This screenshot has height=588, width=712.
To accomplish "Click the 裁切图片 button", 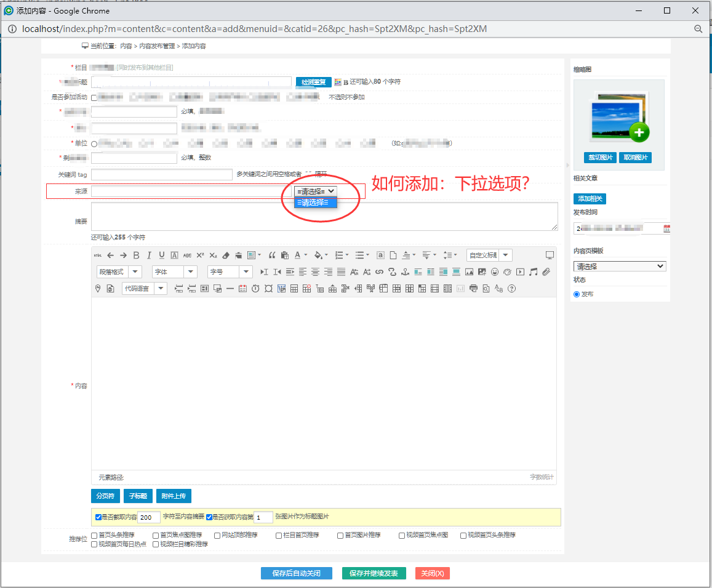I will coord(600,158).
